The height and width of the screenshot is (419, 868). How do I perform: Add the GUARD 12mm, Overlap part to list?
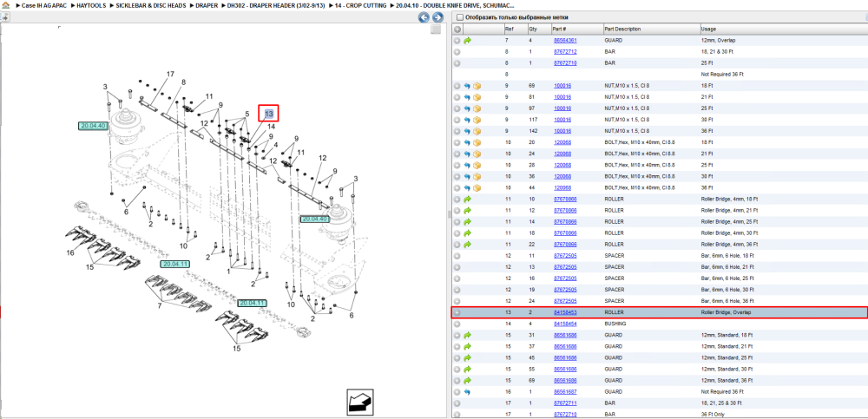coord(457,41)
